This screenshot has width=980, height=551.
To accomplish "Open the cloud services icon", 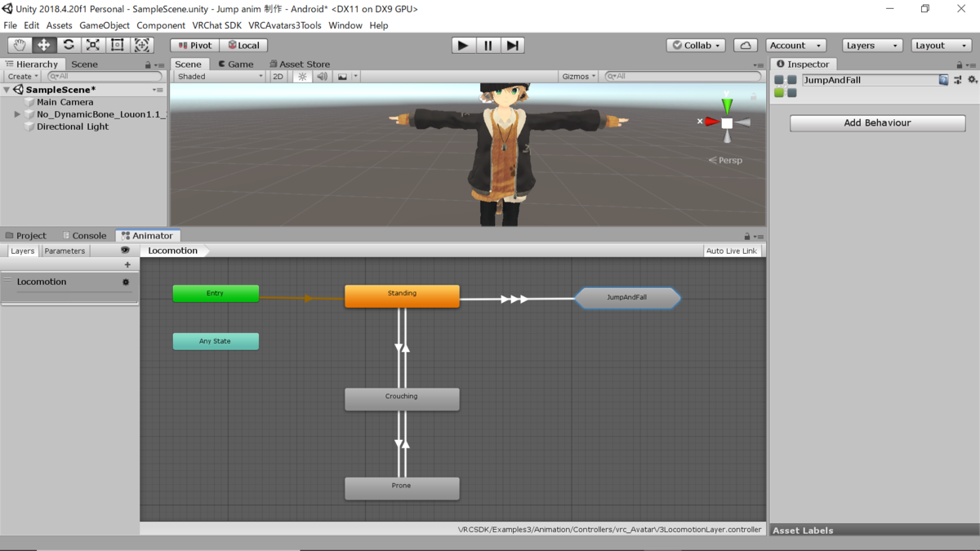I will point(745,45).
